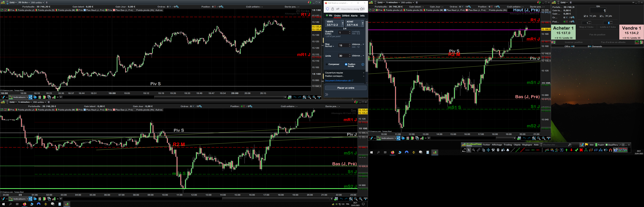
Task: Click the trash delete objects icon
Action: coord(498,150)
